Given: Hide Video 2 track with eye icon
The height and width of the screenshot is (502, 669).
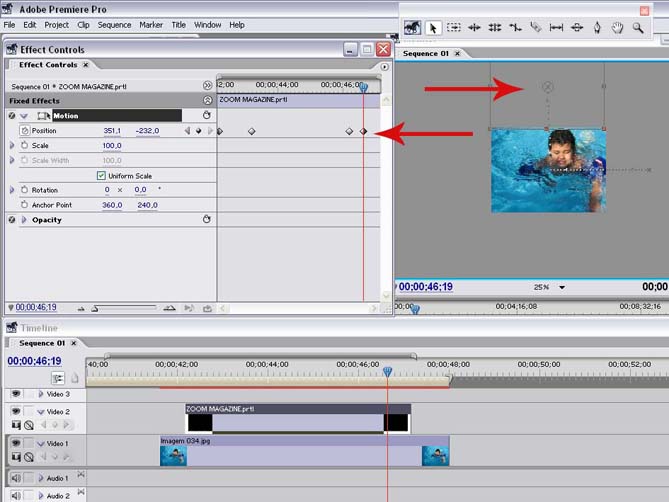Looking at the screenshot, I should [x=16, y=411].
